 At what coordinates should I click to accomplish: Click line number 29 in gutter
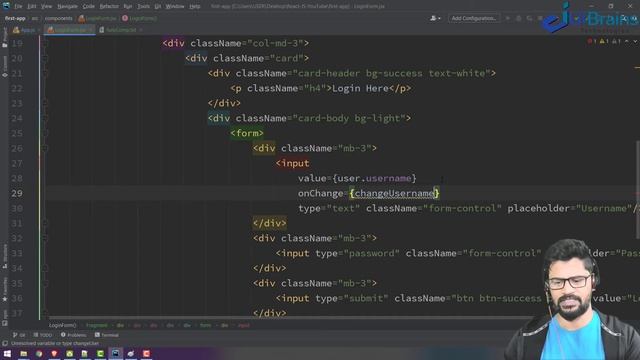click(x=17, y=193)
